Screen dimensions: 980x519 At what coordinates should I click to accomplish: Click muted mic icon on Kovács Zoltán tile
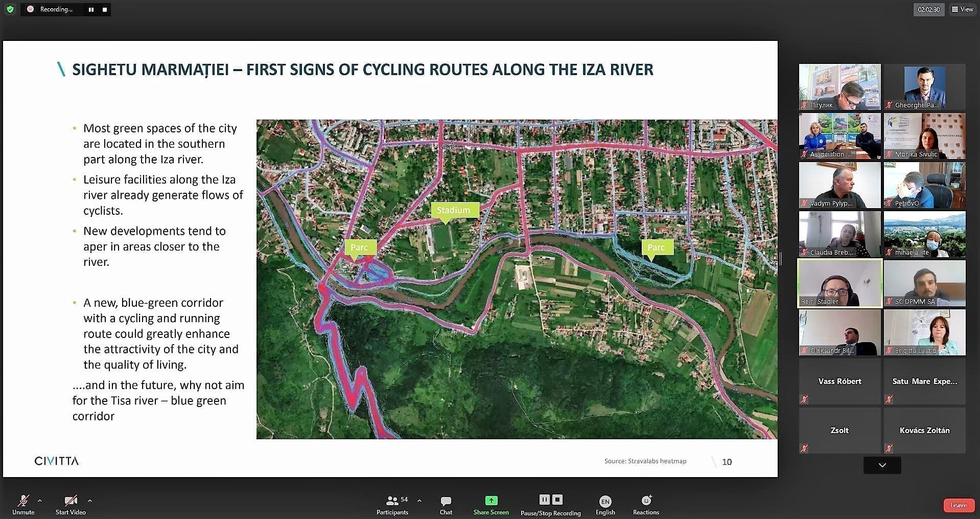(x=889, y=448)
